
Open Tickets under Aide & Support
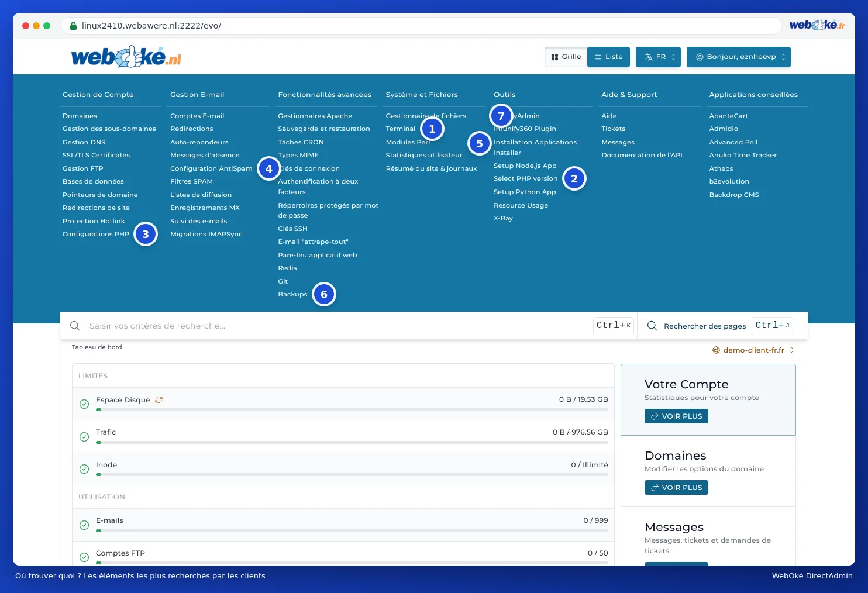pos(613,129)
